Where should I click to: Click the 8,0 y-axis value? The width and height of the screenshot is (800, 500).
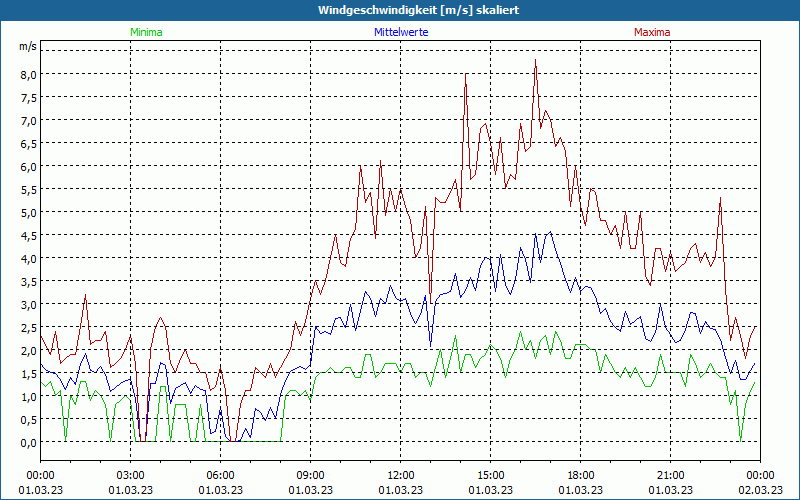point(29,74)
